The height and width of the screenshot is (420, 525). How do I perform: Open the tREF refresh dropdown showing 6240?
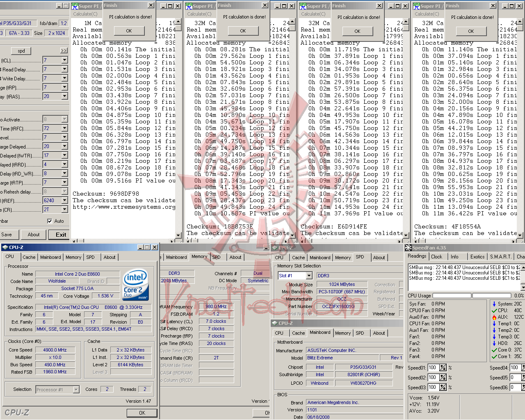pyautogui.click(x=64, y=201)
